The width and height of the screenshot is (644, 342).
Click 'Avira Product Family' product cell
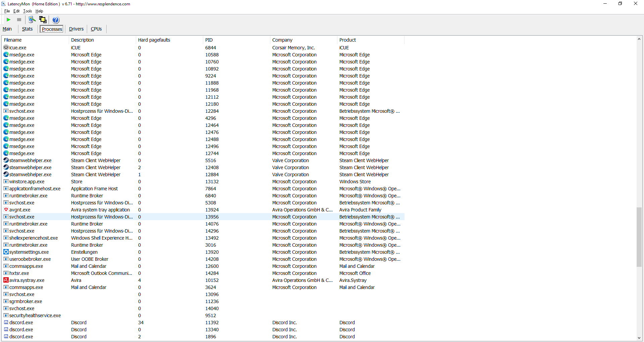tap(360, 210)
